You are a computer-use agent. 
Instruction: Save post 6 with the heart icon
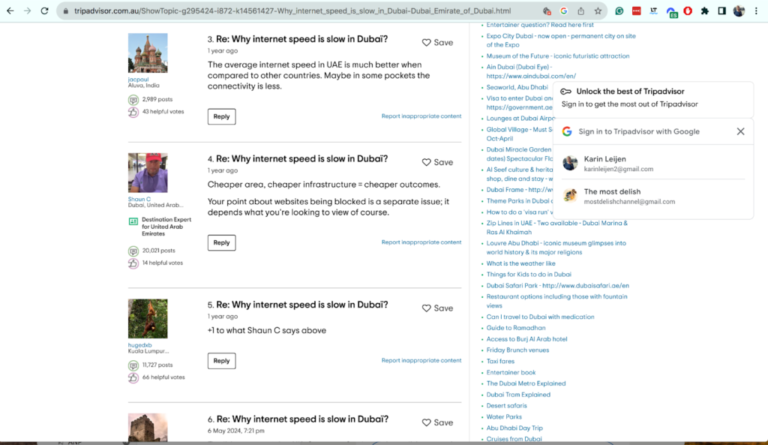coord(427,422)
